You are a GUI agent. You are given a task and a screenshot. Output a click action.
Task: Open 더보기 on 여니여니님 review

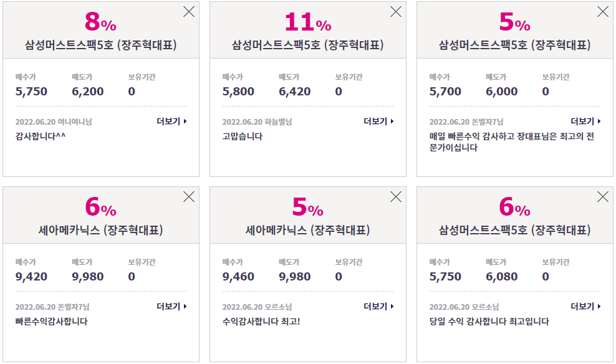pos(171,122)
